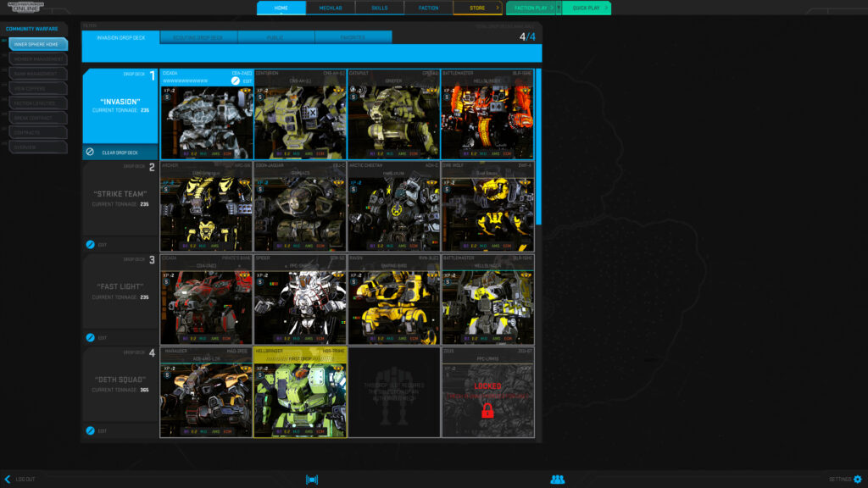The image size is (868, 488).
Task: Open the social friends icon in bottom bar
Action: click(x=558, y=480)
